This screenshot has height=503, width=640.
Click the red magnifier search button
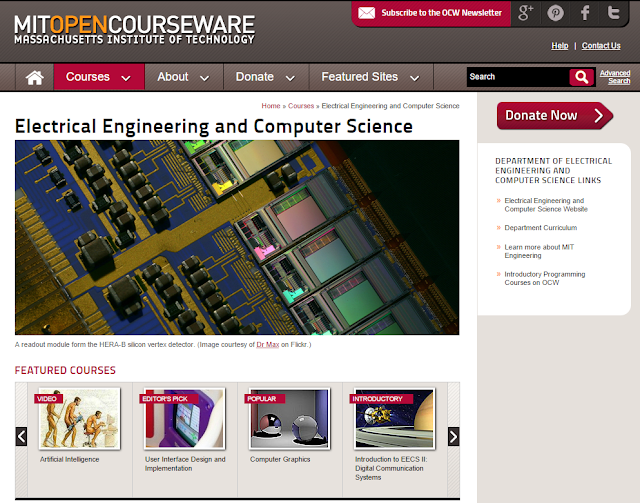[x=582, y=77]
